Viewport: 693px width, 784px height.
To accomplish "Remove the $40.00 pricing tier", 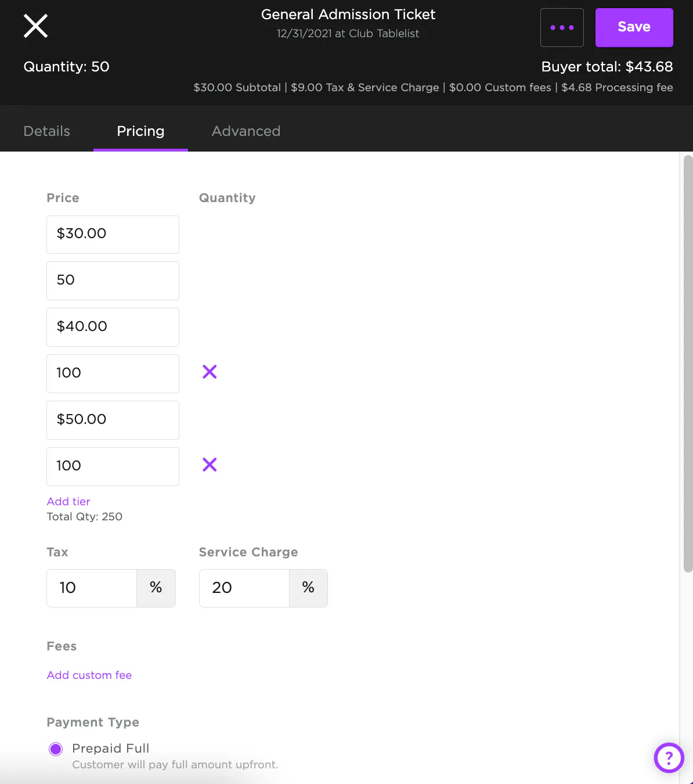I will (210, 372).
